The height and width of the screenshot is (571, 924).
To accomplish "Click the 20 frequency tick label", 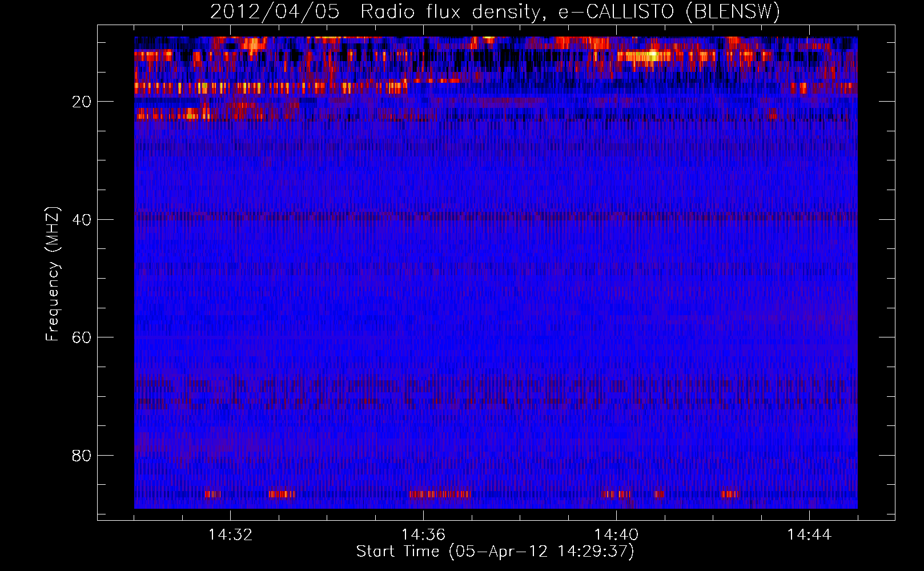I will click(82, 102).
